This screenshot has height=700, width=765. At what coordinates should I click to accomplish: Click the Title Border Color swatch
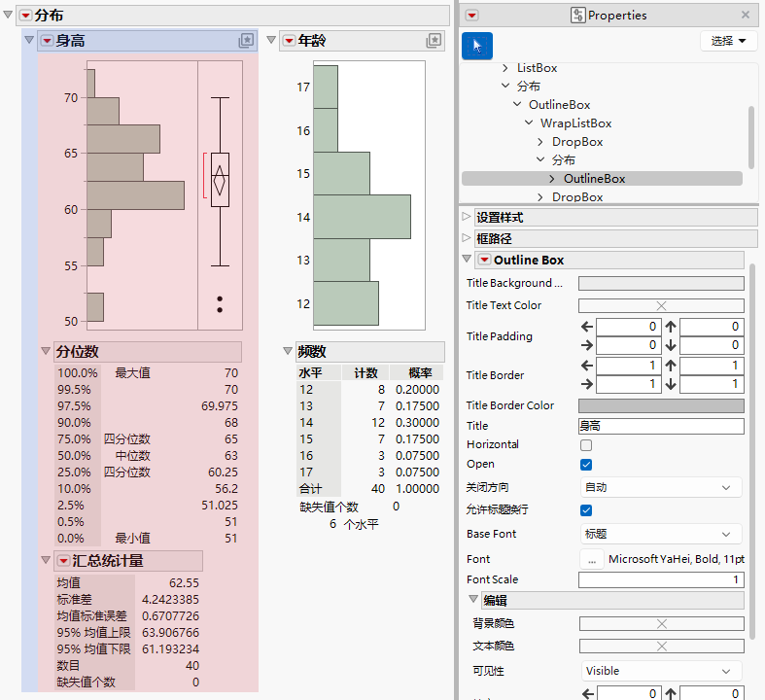pos(661,405)
